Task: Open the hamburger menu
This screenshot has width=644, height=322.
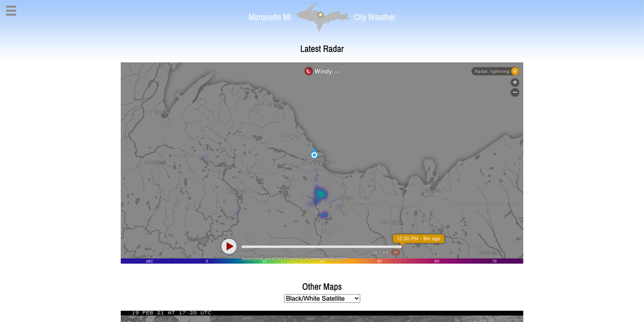Action: pyautogui.click(x=11, y=11)
